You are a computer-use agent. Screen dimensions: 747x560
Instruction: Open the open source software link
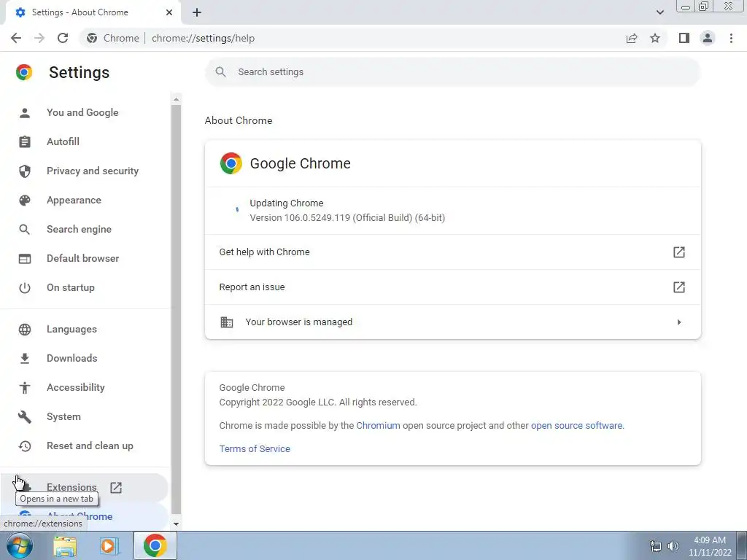click(x=576, y=425)
